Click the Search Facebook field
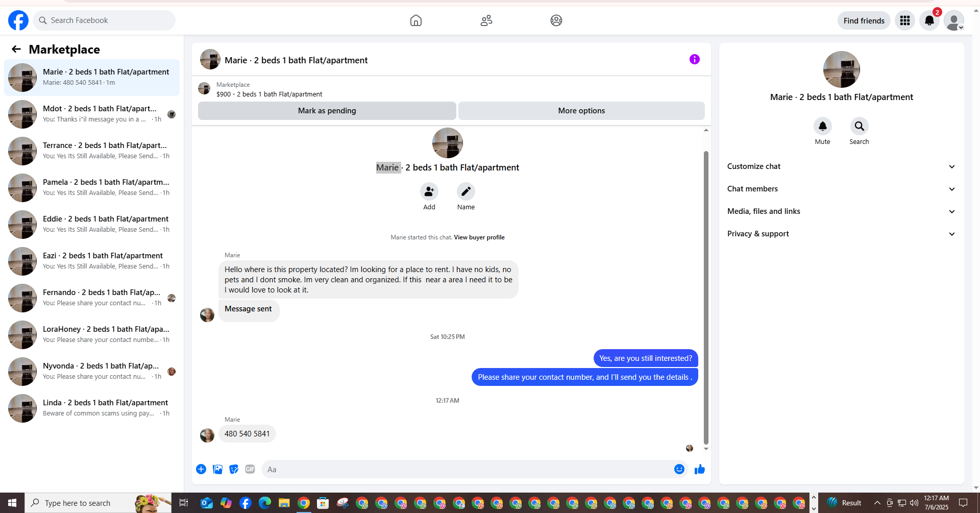980x513 pixels. coord(104,20)
